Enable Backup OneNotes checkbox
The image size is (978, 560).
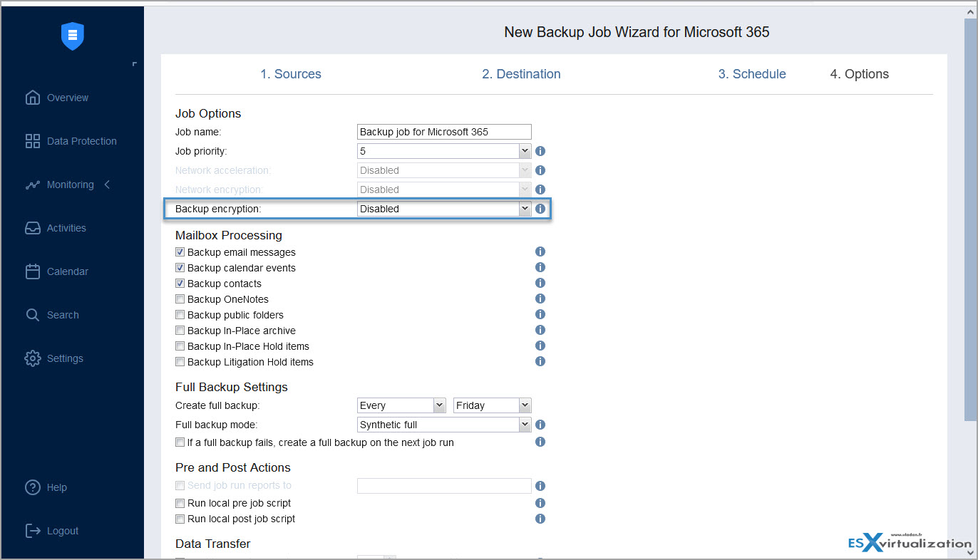[180, 299]
